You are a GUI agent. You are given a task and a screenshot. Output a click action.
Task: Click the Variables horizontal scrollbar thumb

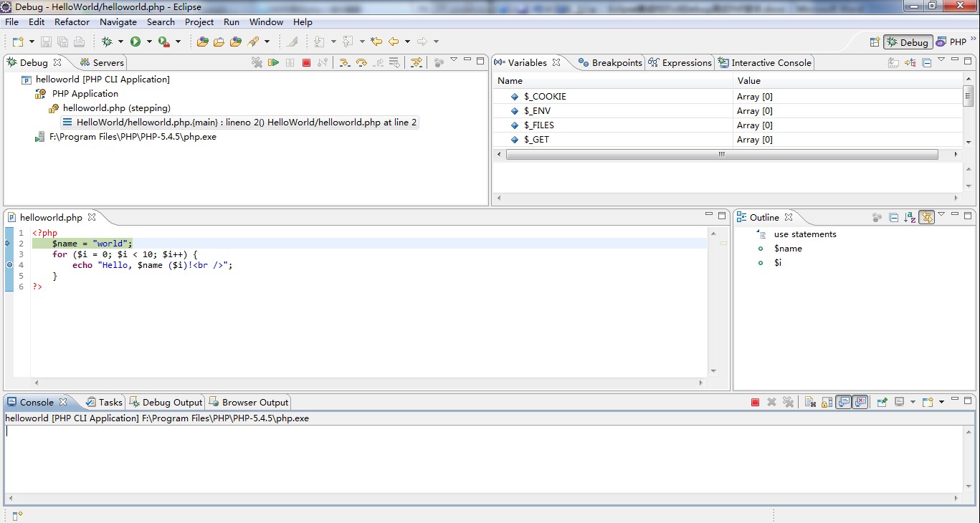(722, 155)
